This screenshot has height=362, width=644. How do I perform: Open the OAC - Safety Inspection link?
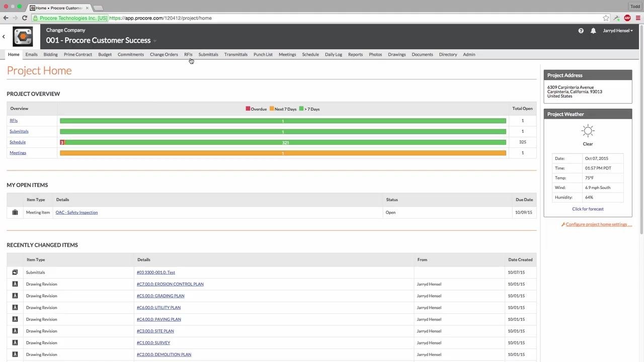click(76, 213)
